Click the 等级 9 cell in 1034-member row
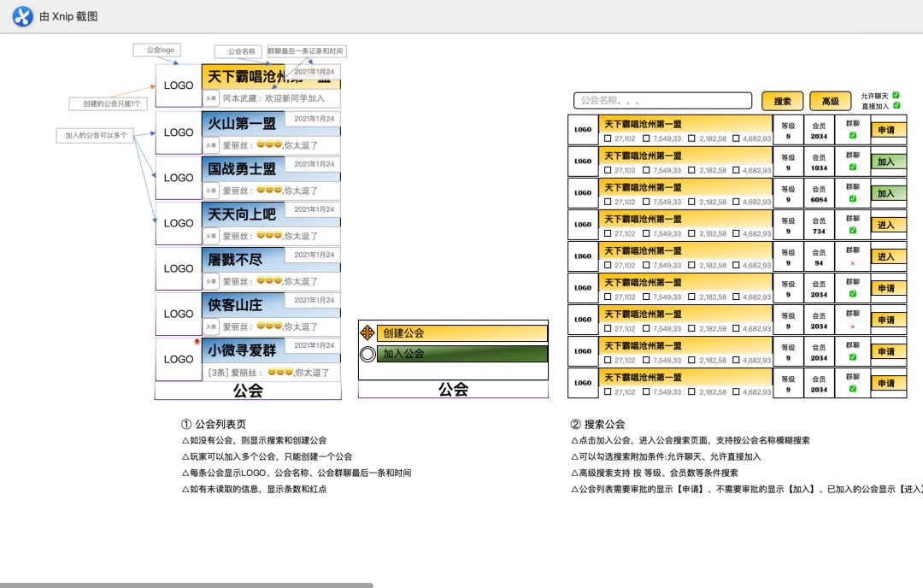Image resolution: width=923 pixels, height=588 pixels. pyautogui.click(x=788, y=162)
